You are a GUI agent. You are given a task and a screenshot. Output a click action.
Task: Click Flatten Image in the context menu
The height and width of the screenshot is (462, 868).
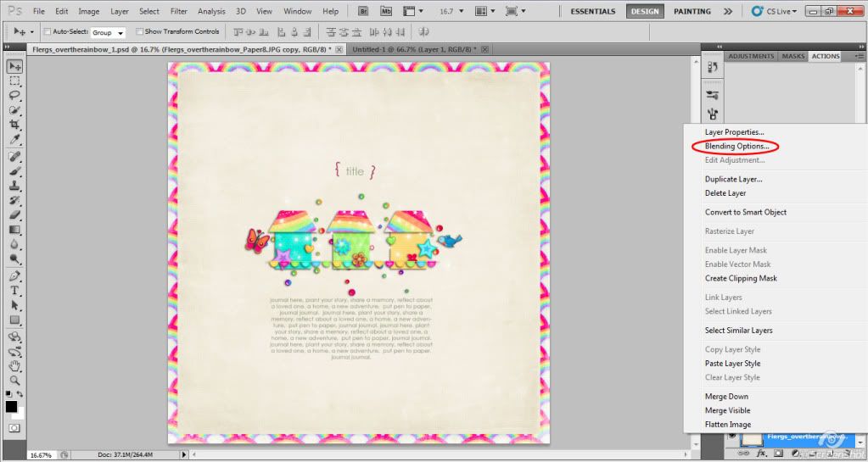click(727, 425)
